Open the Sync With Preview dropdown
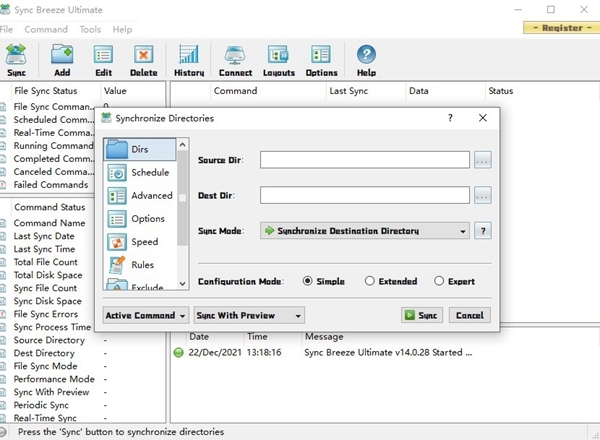 249,315
